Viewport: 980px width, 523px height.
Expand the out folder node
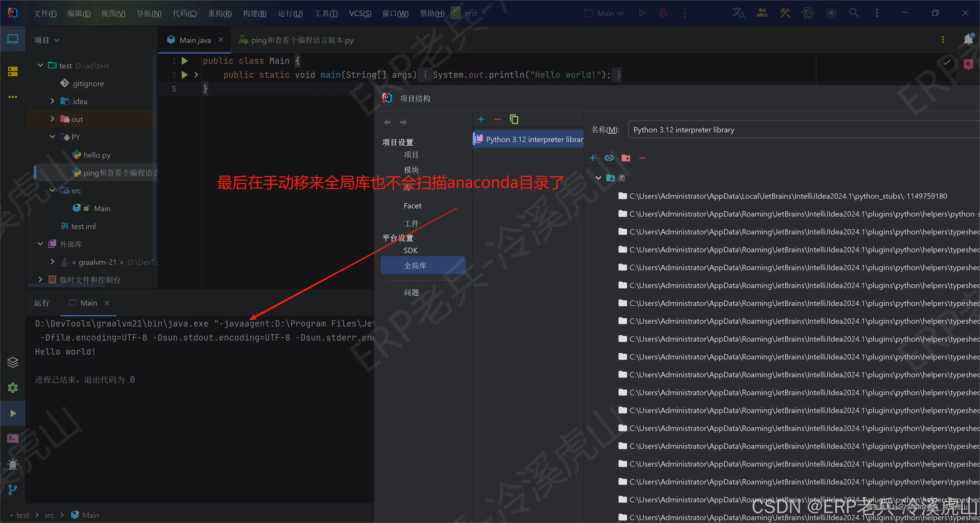[53, 119]
